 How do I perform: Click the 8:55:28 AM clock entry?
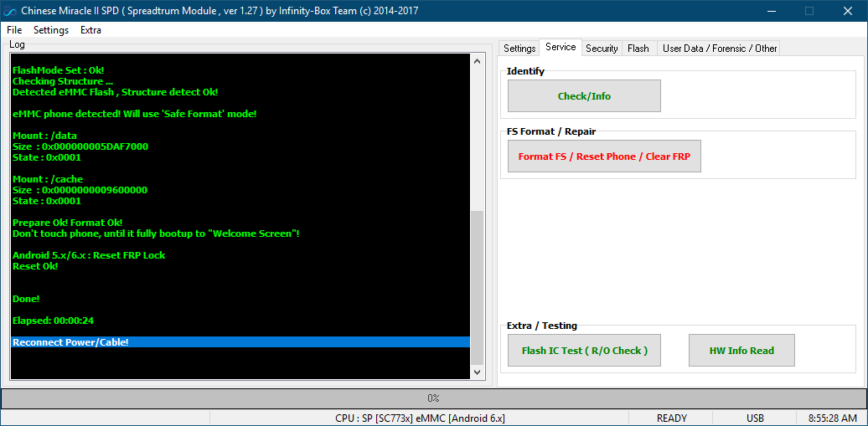pyautogui.click(x=833, y=418)
